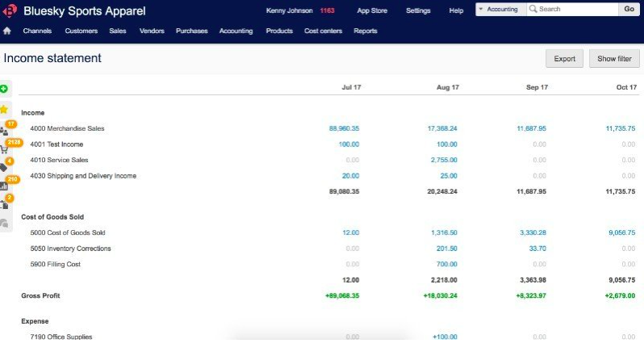Viewport: 644px width, 343px height.
Task: Click the 5050 Inventory Corrections row label
Action: coord(70,249)
